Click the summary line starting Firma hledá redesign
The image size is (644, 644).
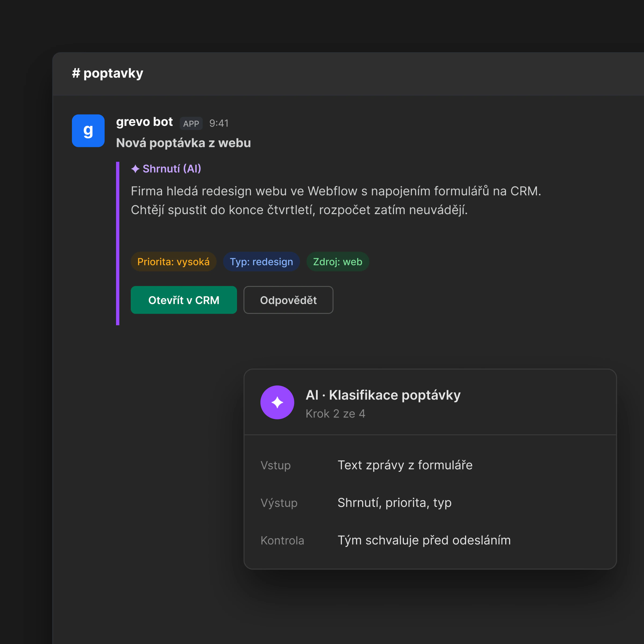(336, 191)
